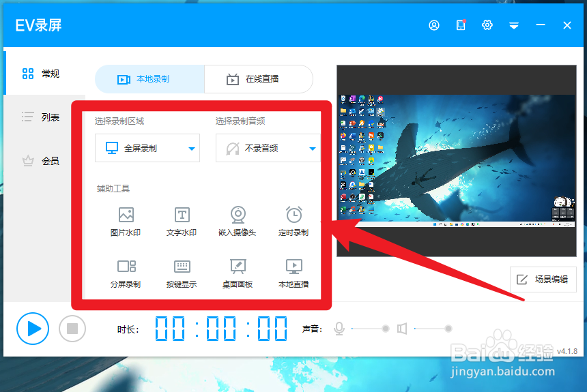This screenshot has width=587, height=392.
Task: Switch to the 列表 sidebar tab
Action: click(40, 117)
